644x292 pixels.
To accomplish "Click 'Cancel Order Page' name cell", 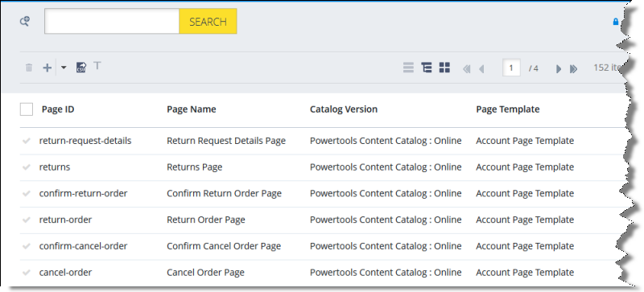I will coord(205,272).
